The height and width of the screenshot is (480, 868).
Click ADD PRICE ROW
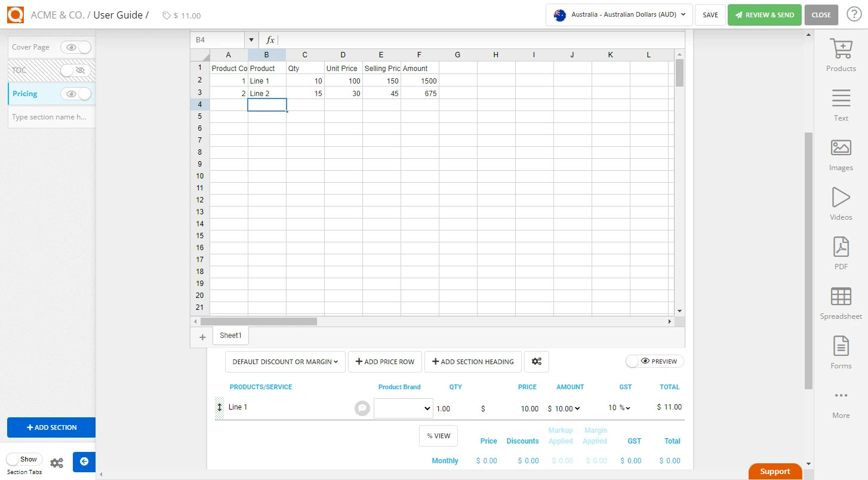pos(384,361)
